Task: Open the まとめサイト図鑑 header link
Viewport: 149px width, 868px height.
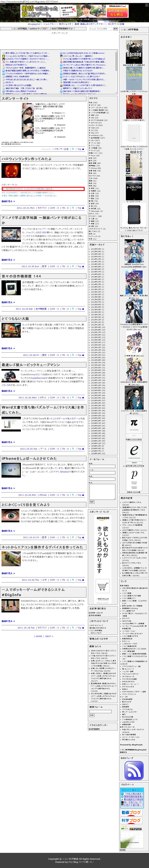Action: point(116,24)
